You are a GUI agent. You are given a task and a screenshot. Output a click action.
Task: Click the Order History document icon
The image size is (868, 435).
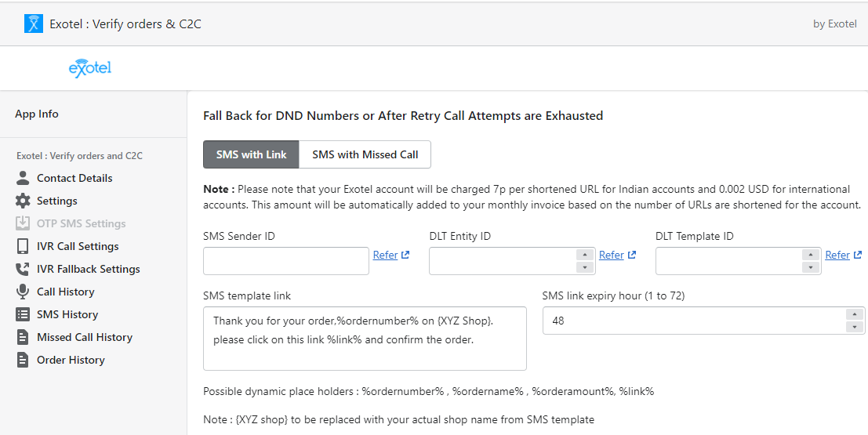click(x=23, y=360)
